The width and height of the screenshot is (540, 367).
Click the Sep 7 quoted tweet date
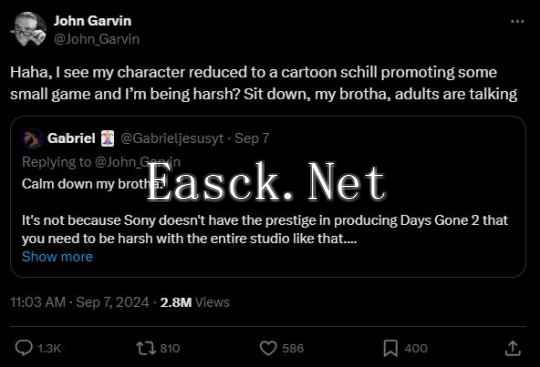click(252, 138)
